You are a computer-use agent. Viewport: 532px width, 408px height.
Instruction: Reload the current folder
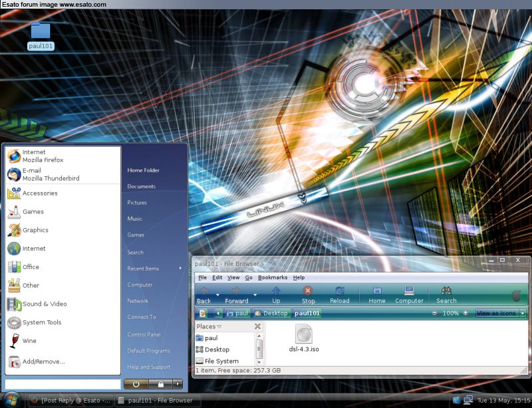coord(340,295)
